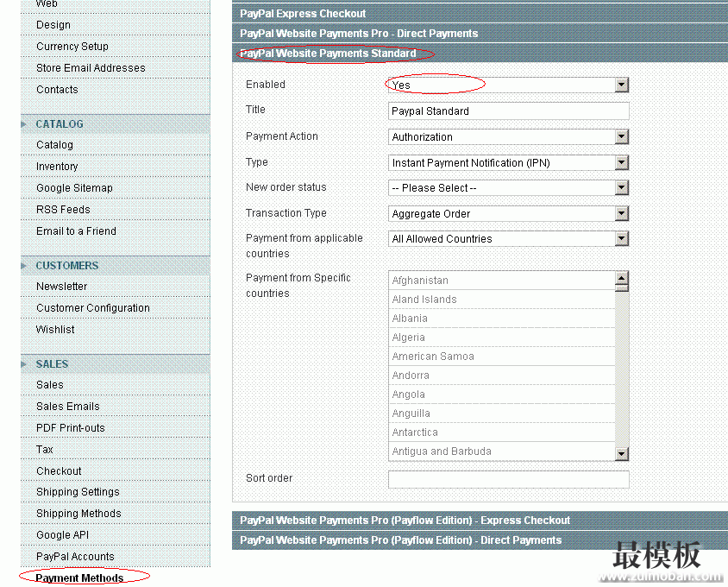Viewport: 728px width, 587px height.
Task: Open the Customer Configuration tab
Action: 116,308
